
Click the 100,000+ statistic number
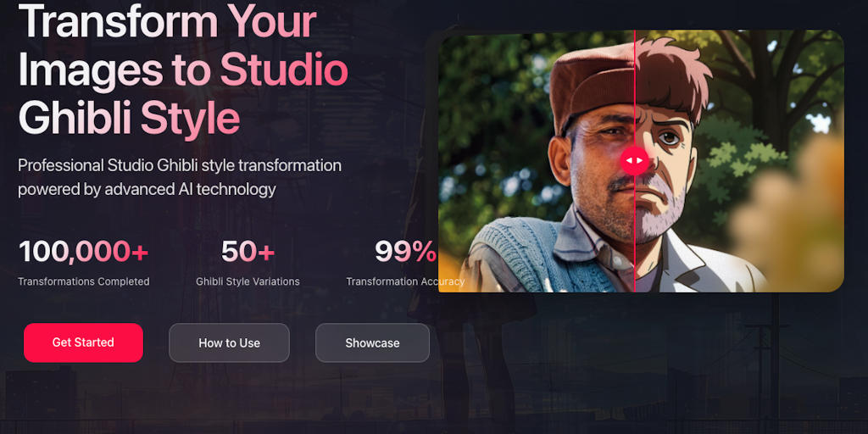tap(83, 252)
